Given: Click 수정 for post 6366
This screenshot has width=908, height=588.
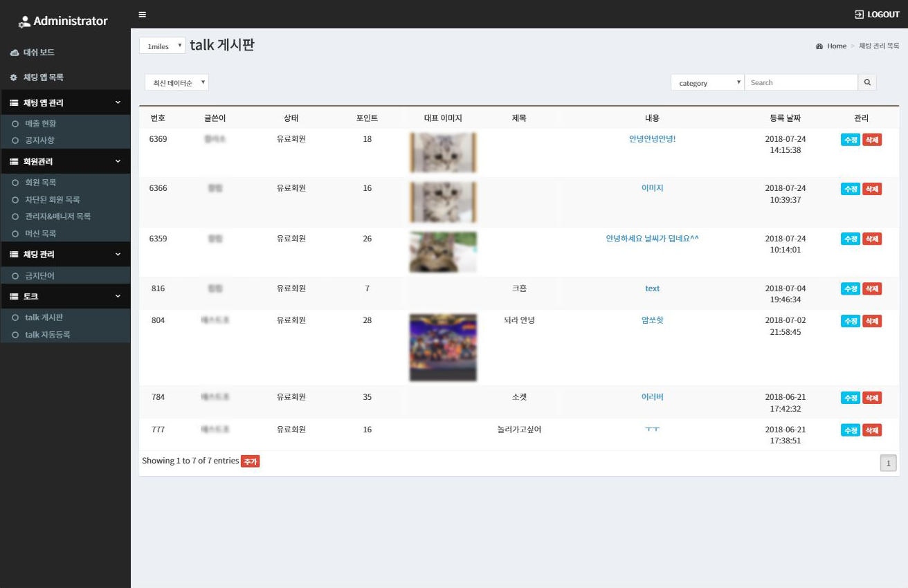Looking at the screenshot, I should pyautogui.click(x=851, y=189).
